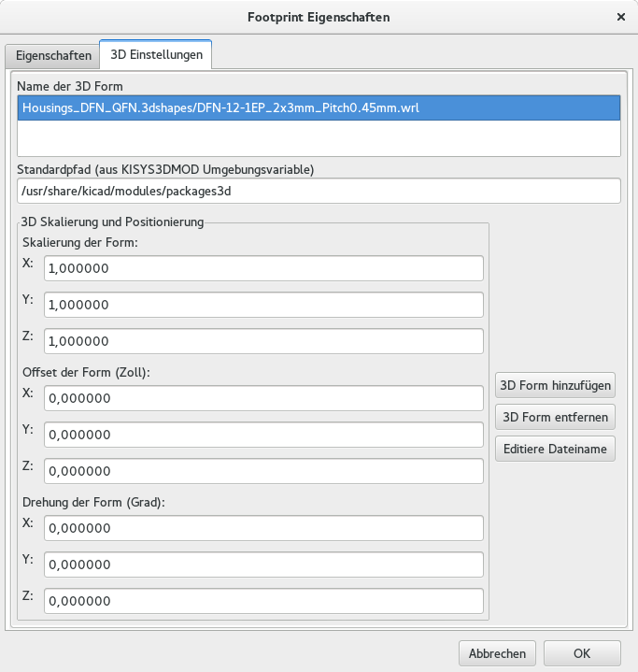Click the Standardpfad KISYS3DMOD path field
This screenshot has width=638, height=672.
(x=319, y=192)
